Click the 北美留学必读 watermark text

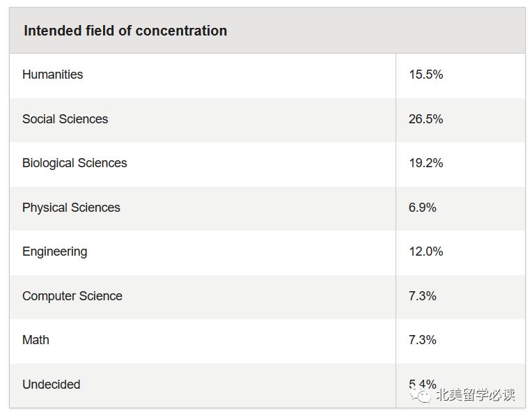476,394
